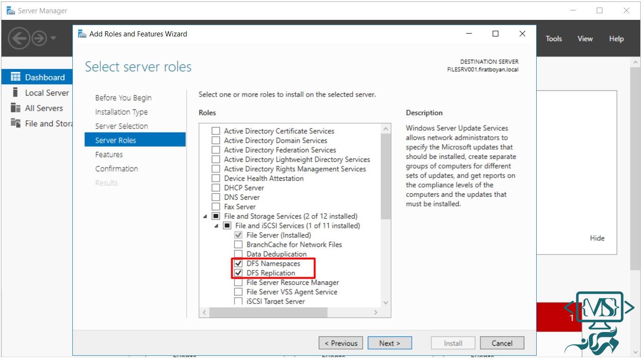Viewport: 644px width, 360px height.
Task: Click roles list scroll down arrow
Action: [x=386, y=302]
